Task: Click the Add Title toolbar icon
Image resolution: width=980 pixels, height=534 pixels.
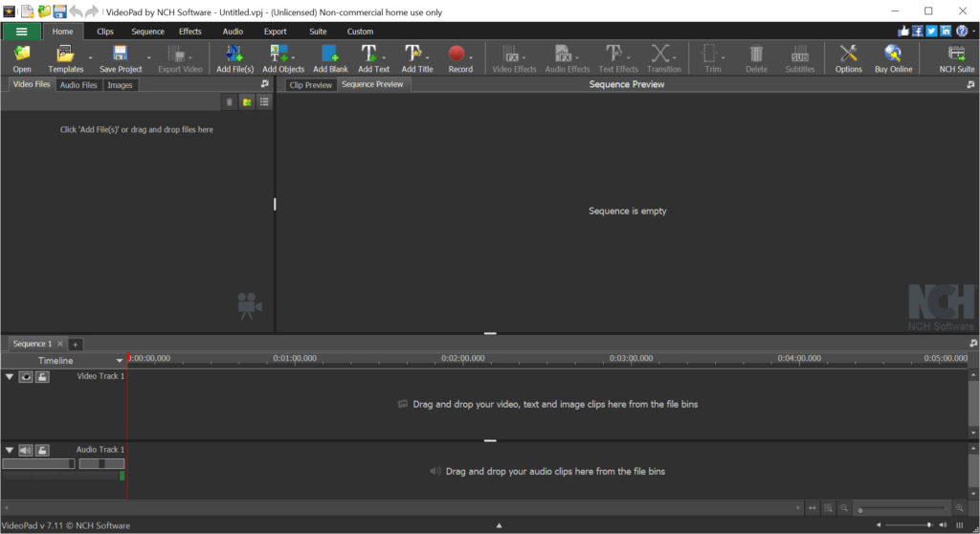Action: pyautogui.click(x=417, y=58)
